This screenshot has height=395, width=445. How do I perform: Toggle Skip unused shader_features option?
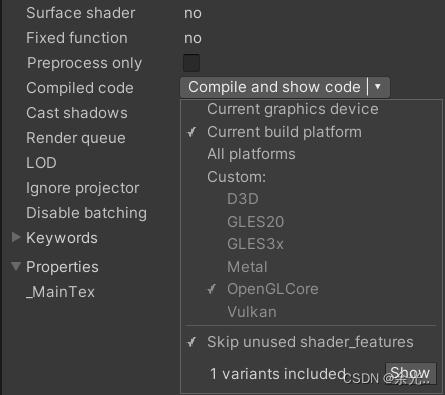310,342
